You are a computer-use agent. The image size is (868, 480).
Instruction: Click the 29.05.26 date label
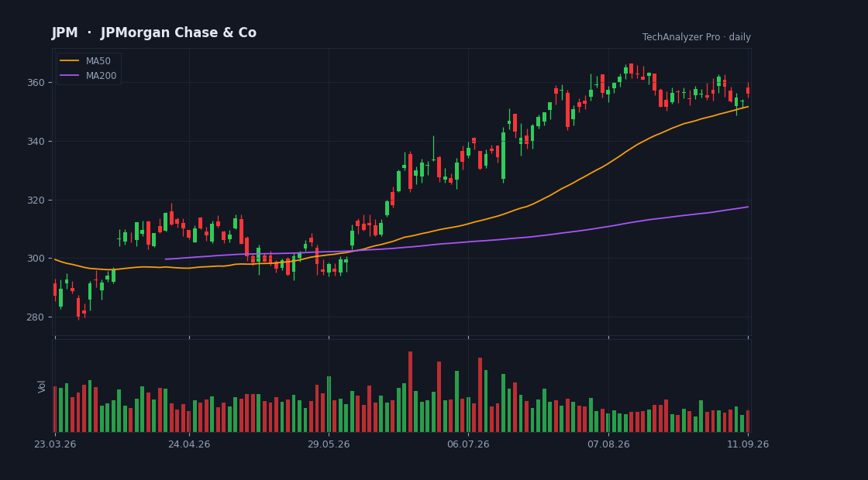(329, 444)
